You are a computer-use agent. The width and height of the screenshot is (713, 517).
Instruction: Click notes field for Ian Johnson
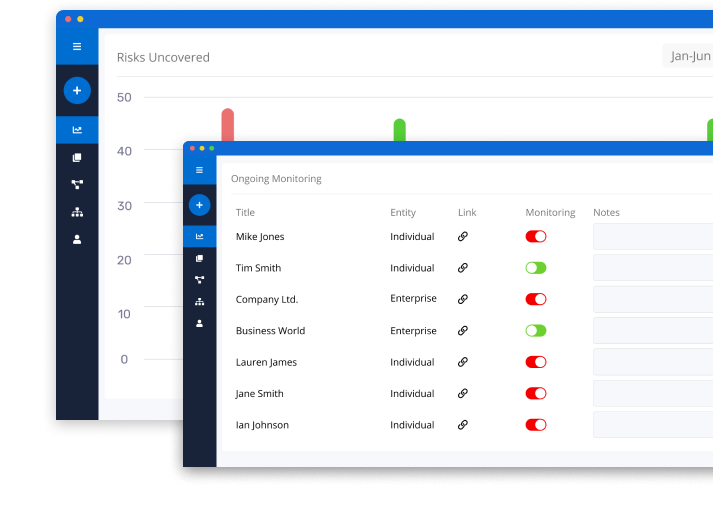coord(653,425)
